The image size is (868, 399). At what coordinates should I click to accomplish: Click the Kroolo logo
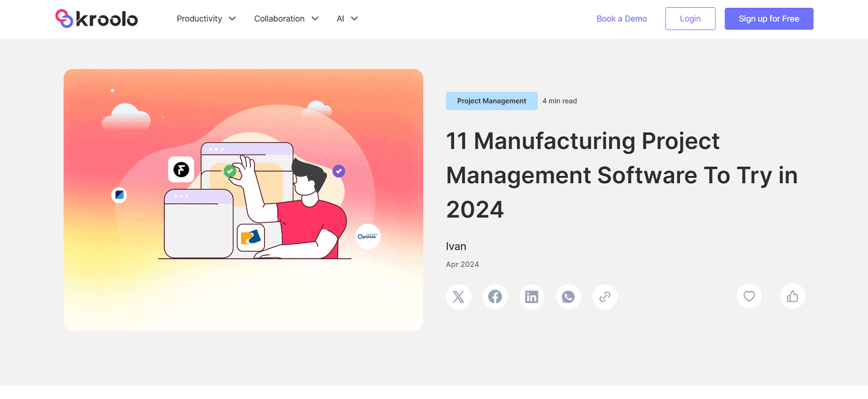coord(96,18)
